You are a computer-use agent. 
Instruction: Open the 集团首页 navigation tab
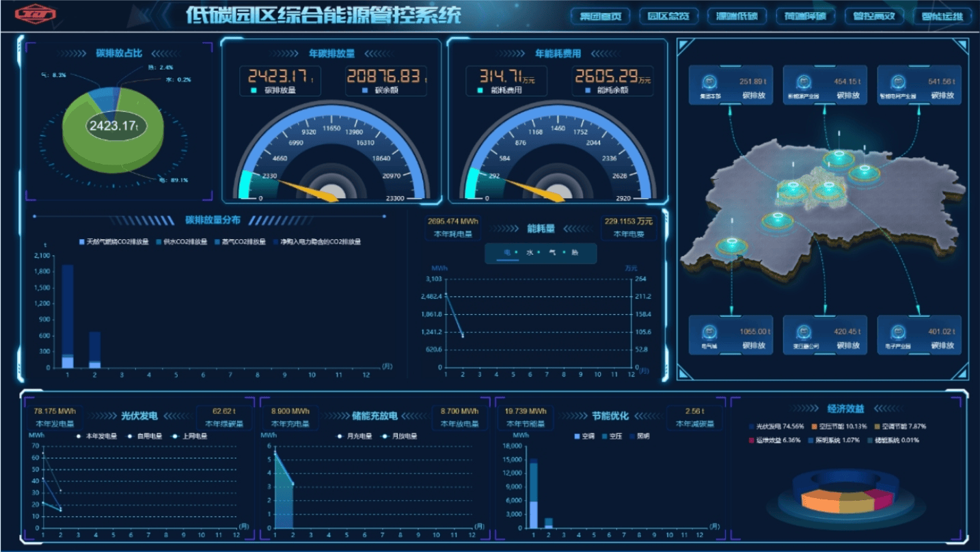pyautogui.click(x=600, y=16)
